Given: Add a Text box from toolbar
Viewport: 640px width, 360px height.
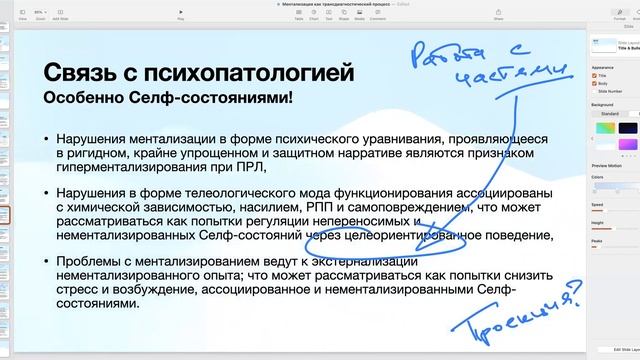Looking at the screenshot, I should point(329,12).
